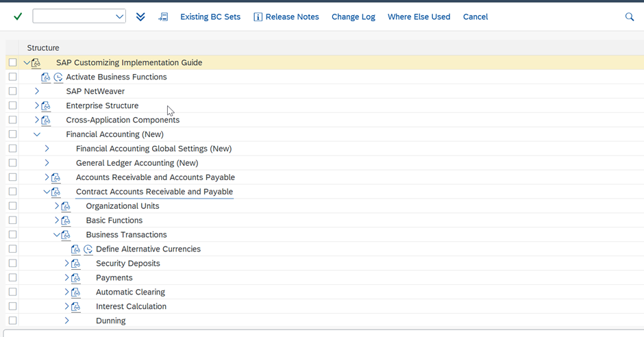
Task: Click the Structure column header
Action: [x=43, y=48]
